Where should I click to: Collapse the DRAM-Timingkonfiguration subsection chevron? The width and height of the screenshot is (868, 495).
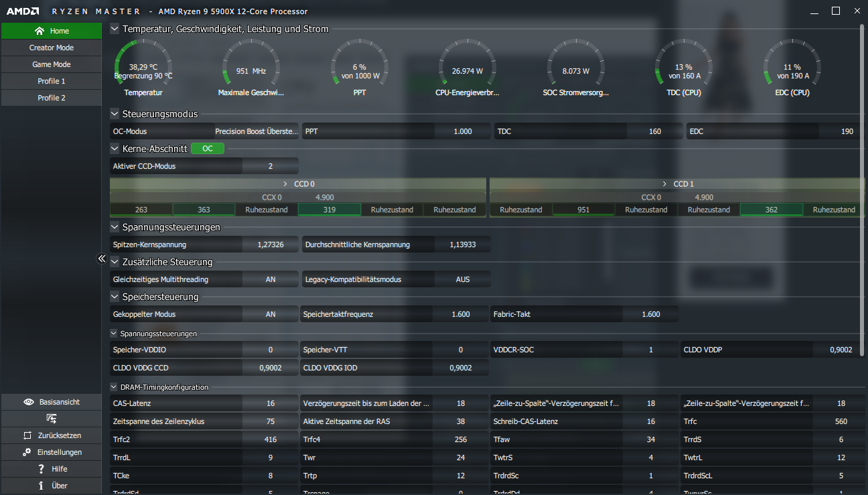coord(114,387)
